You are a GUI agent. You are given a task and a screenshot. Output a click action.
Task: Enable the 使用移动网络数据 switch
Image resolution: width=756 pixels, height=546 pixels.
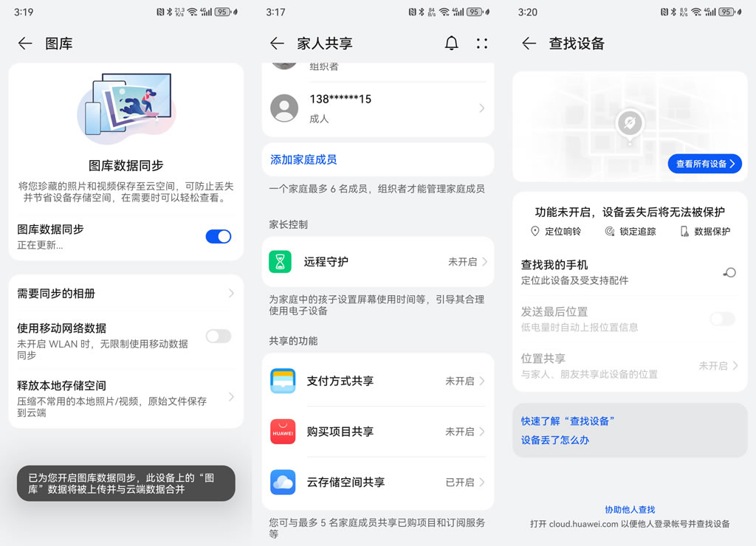(x=218, y=336)
